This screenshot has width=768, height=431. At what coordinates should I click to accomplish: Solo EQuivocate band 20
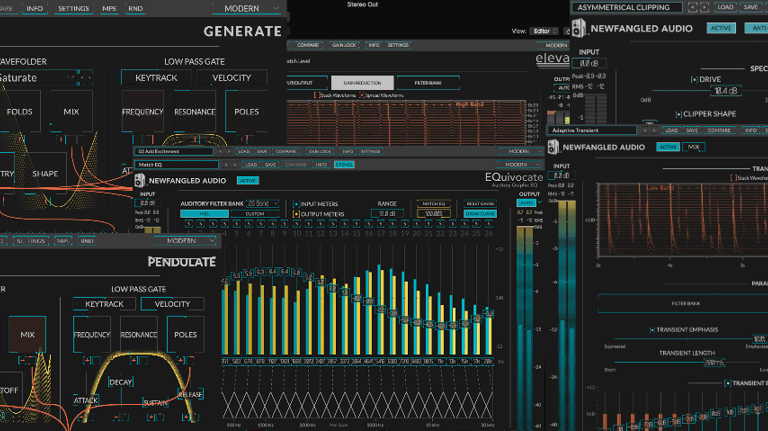416,224
